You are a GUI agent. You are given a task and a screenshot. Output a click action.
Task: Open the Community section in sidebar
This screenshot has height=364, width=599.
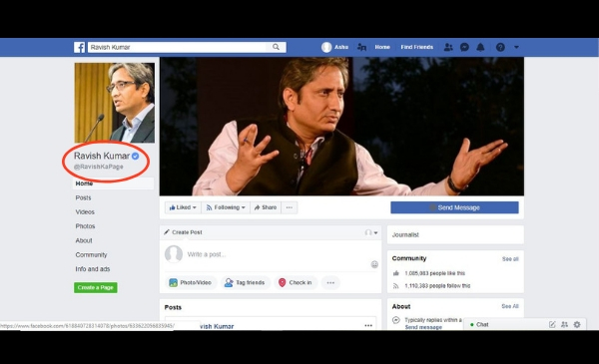point(91,255)
